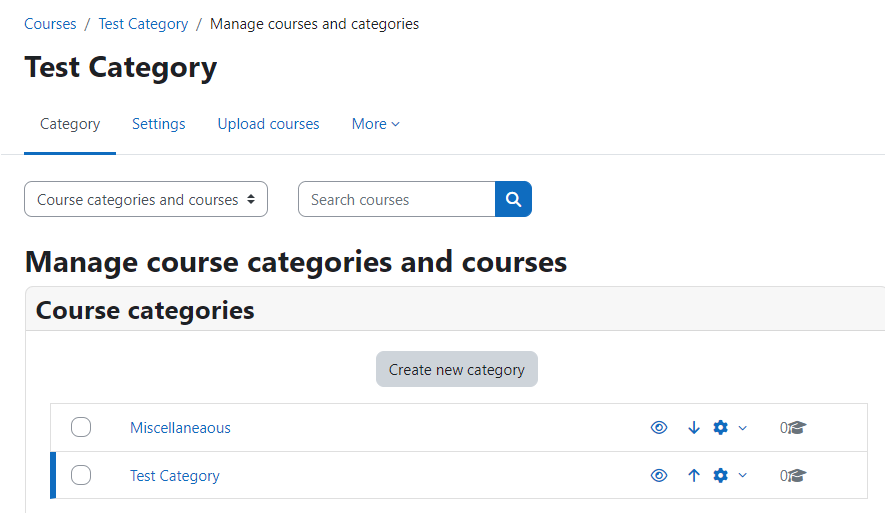Tick the Miscellaneaous category checkbox

pos(81,427)
